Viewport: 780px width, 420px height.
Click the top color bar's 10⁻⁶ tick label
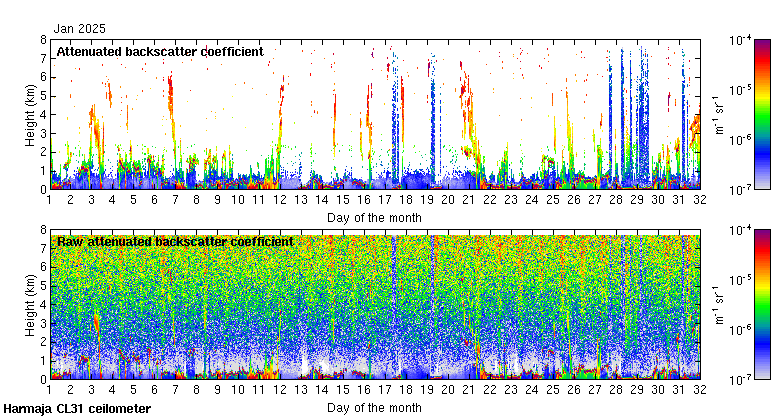pos(740,140)
